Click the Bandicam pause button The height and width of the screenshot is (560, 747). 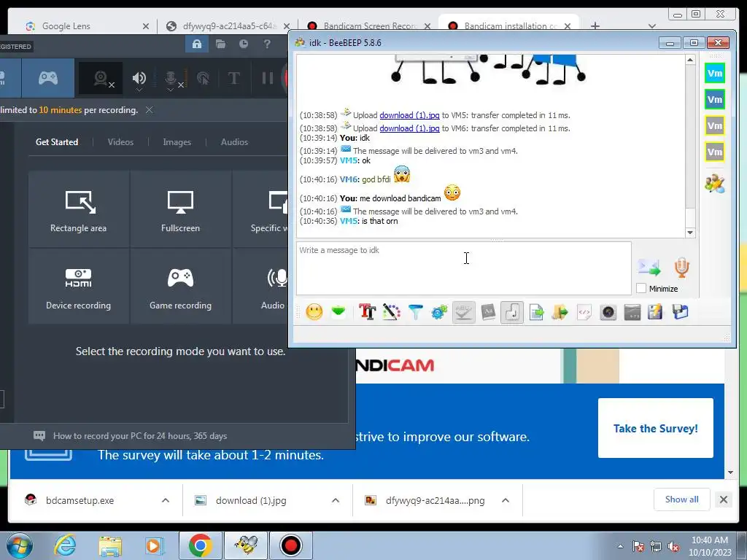point(267,78)
